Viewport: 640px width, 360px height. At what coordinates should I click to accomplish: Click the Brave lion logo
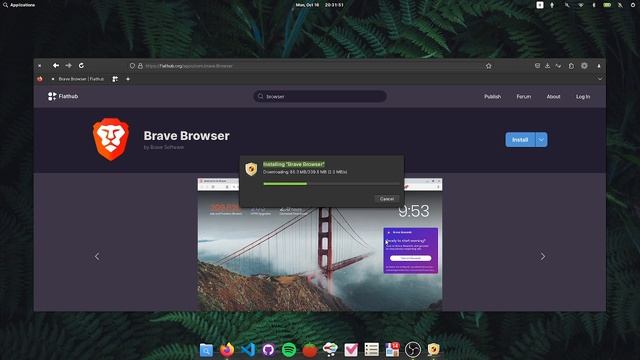(111, 139)
